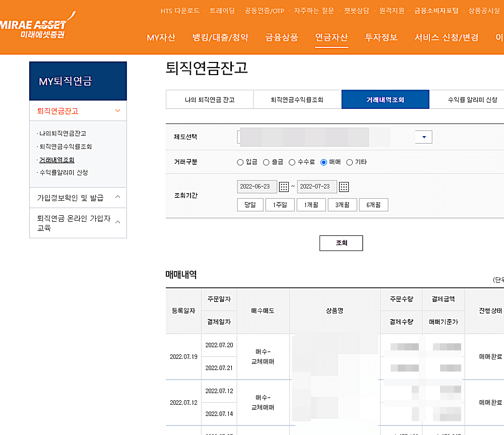The height and width of the screenshot is (435, 504).
Task: Open the end date calendar picker
Action: (x=344, y=186)
